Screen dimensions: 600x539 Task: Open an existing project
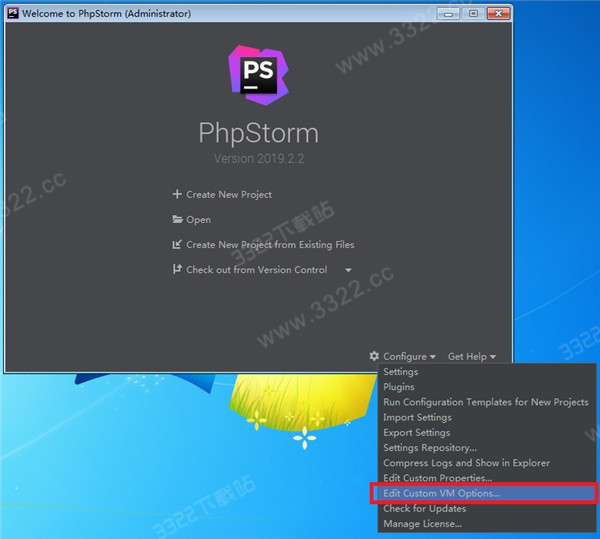[x=198, y=220]
